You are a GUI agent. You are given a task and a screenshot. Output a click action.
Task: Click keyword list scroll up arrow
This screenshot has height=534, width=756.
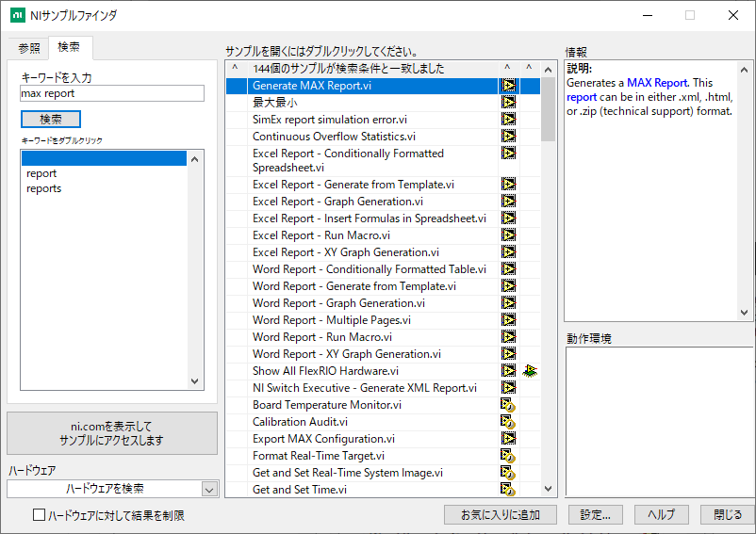[x=195, y=159]
